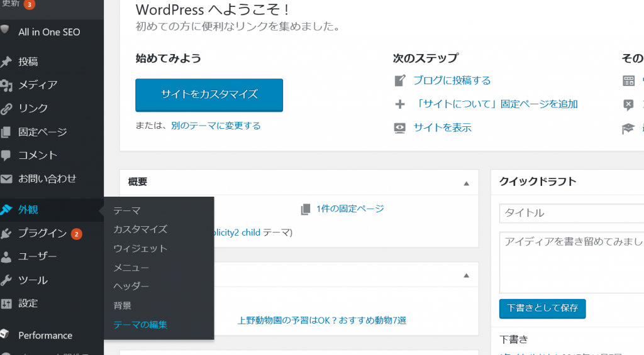Viewport: 644px width, 355px height.
Task: Click the edit pencil icon beside ブログに投稿する
Action: click(400, 80)
